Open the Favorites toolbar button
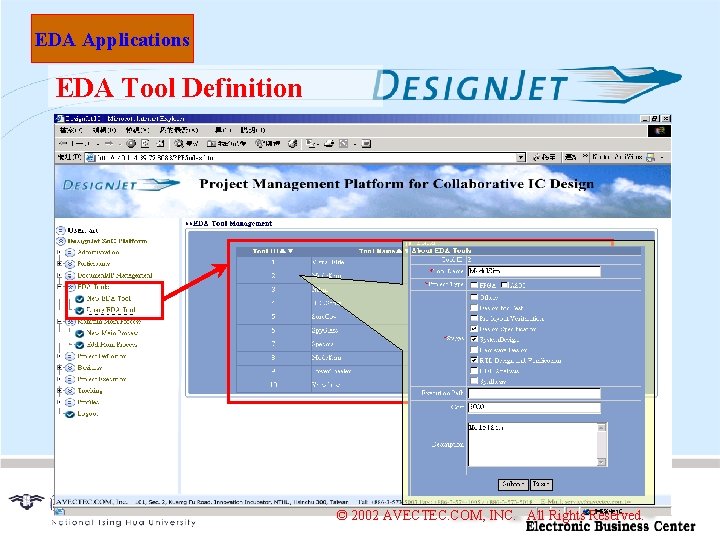 (227, 144)
